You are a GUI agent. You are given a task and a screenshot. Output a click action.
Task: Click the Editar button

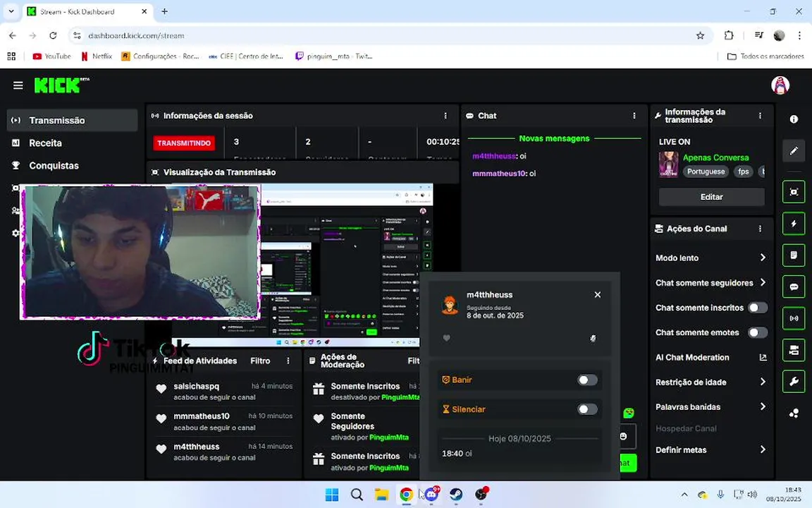[x=711, y=197]
